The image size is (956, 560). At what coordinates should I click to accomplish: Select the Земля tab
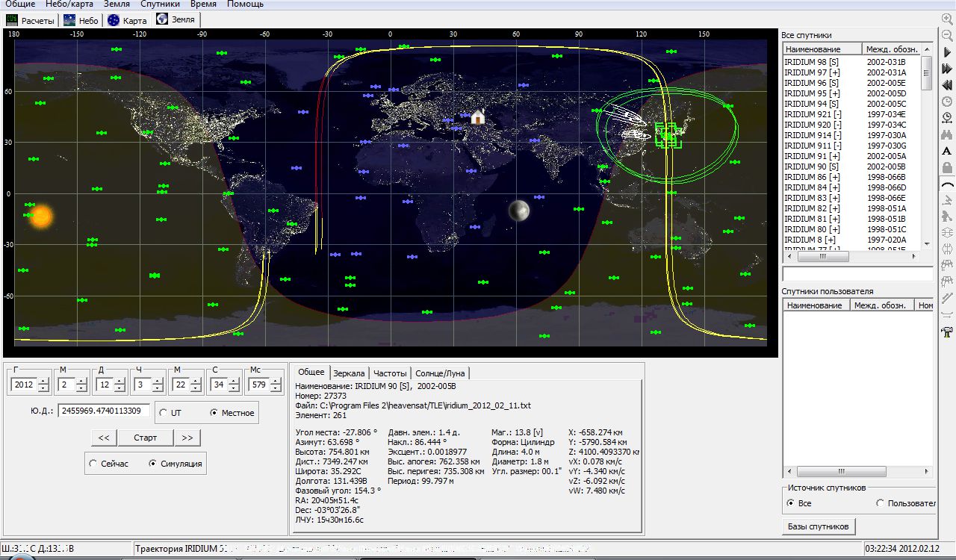(176, 20)
